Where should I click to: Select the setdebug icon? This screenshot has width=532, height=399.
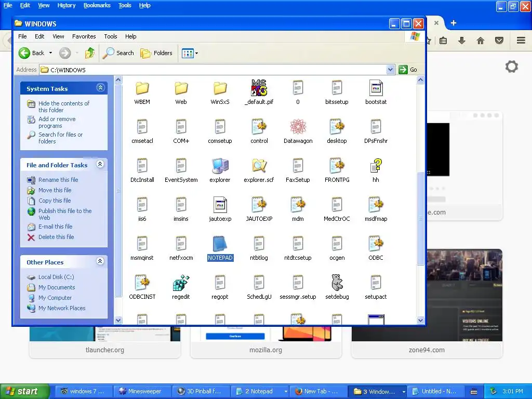pyautogui.click(x=337, y=288)
